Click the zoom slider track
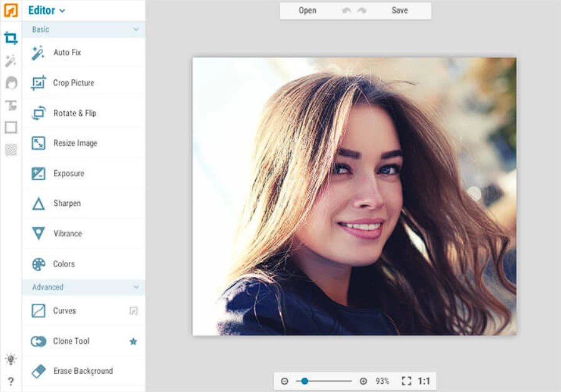The image size is (561, 392). pos(328,381)
